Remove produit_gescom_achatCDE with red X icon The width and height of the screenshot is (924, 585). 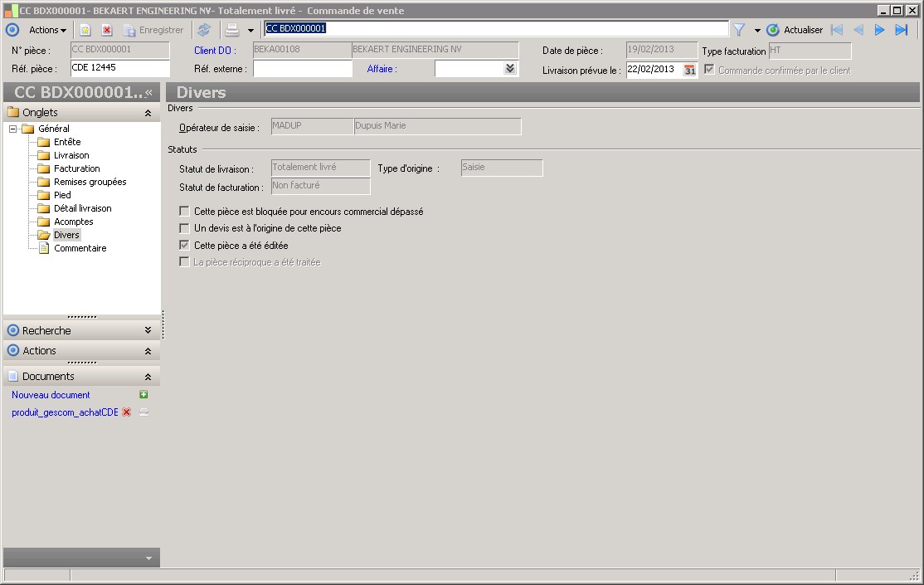pos(126,412)
